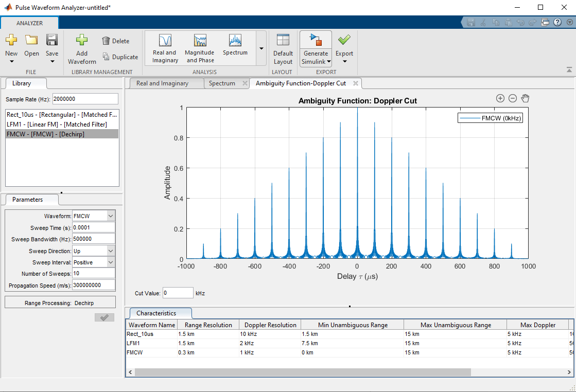The height and width of the screenshot is (392, 576).
Task: Duplicate the selected waveform
Action: point(120,57)
